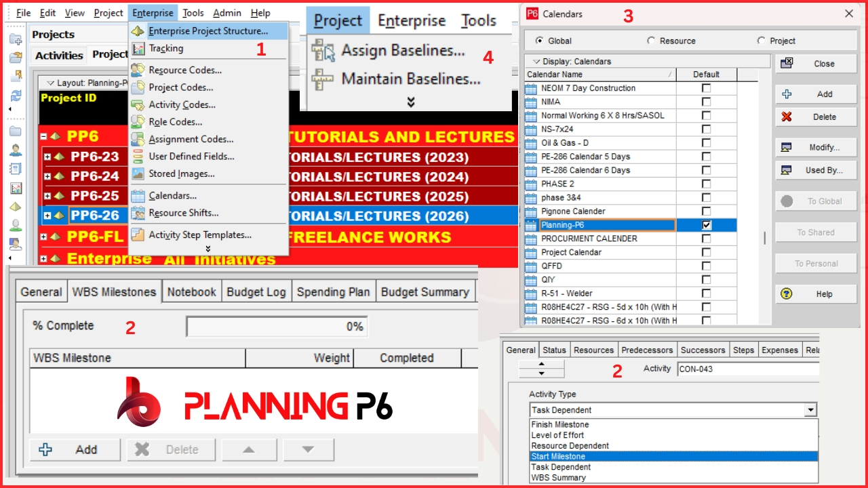
Task: Click the Modify... calendar button
Action: coord(816,147)
